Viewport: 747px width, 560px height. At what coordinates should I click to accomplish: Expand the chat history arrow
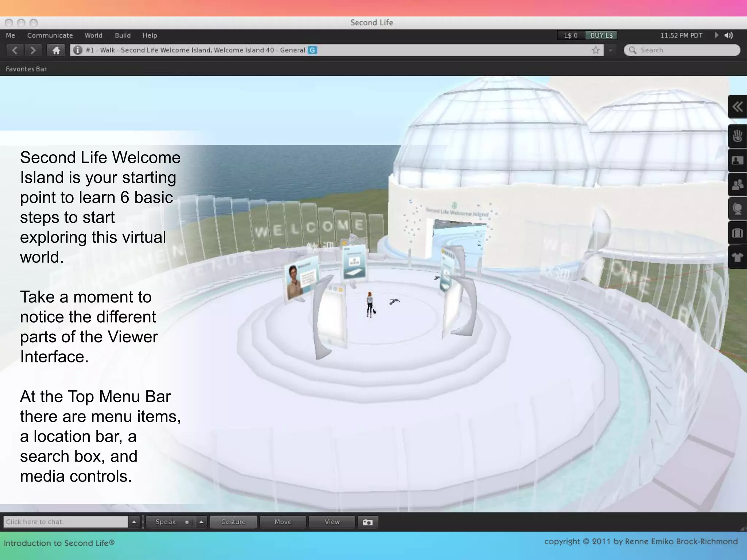134,522
